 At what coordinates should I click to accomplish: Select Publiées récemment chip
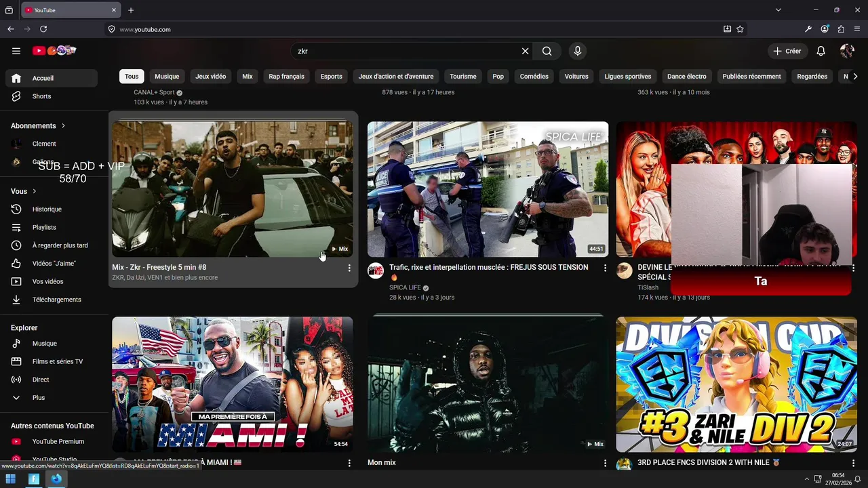click(751, 77)
